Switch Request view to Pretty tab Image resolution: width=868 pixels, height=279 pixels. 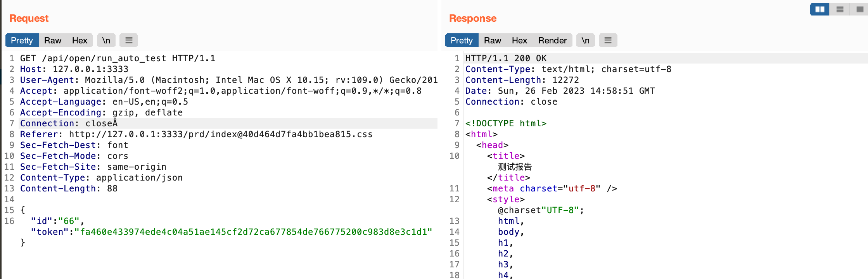coord(22,40)
